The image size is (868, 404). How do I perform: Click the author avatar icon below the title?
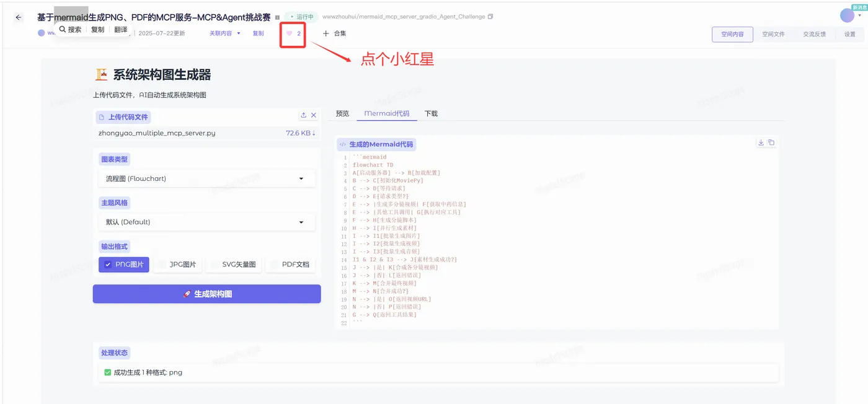tap(42, 33)
